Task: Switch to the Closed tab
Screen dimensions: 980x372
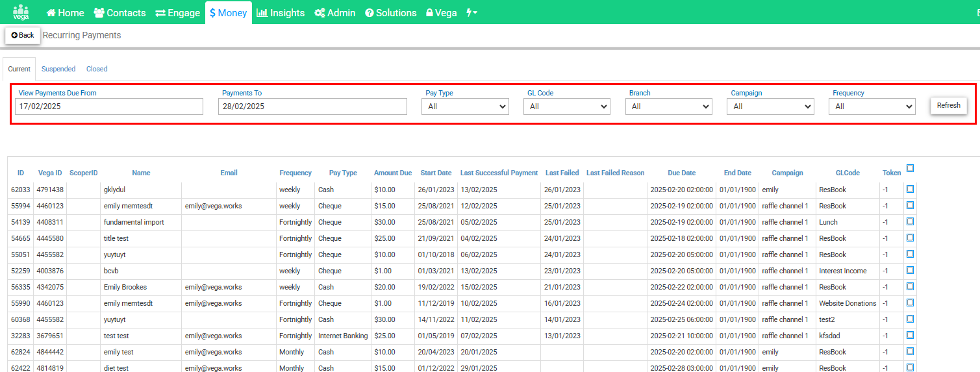Action: tap(97, 69)
